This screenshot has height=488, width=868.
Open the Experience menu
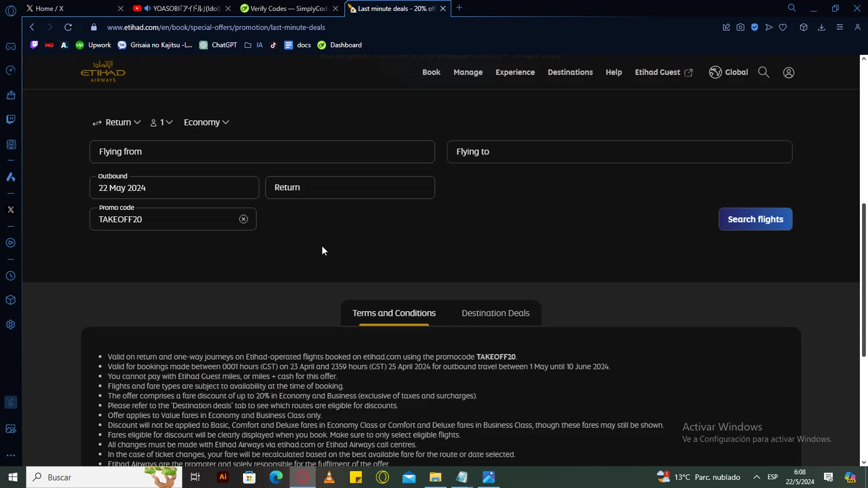click(x=515, y=72)
